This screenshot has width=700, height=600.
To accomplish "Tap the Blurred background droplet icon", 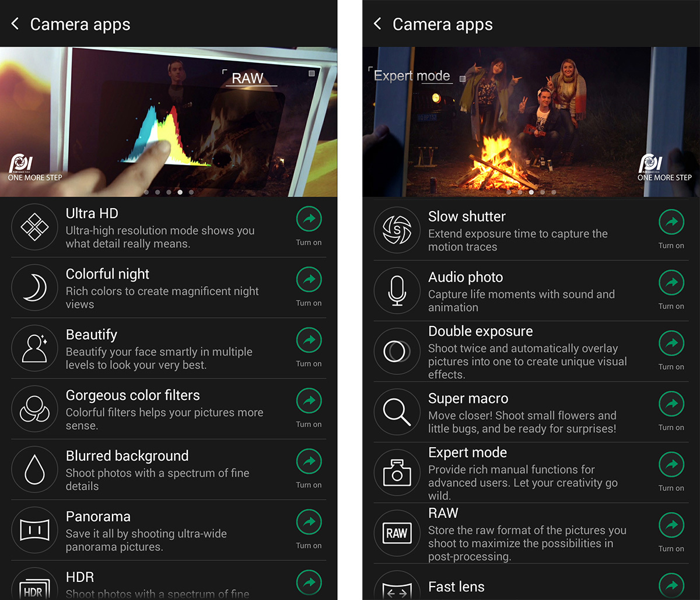I will pyautogui.click(x=35, y=469).
